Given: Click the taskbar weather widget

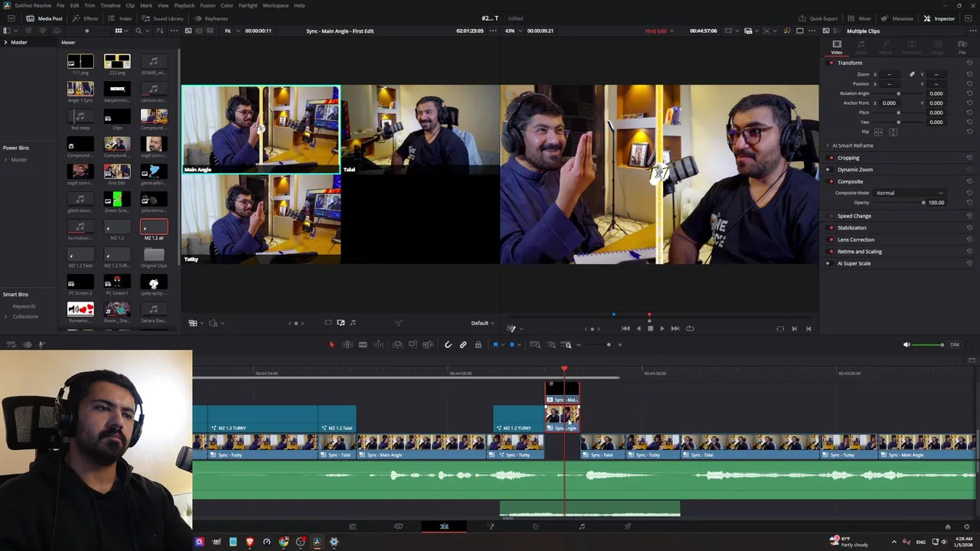Looking at the screenshot, I should pos(848,542).
